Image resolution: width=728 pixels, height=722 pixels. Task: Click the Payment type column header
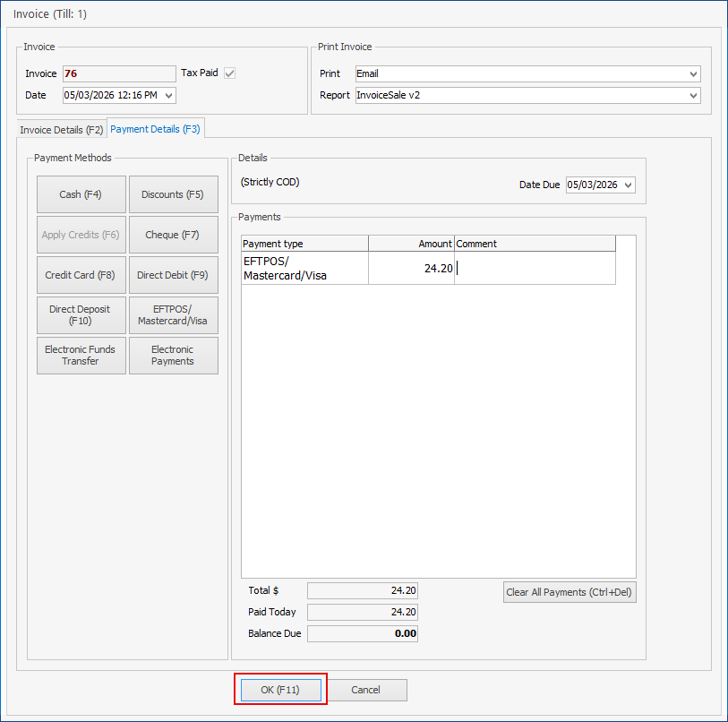[305, 244]
